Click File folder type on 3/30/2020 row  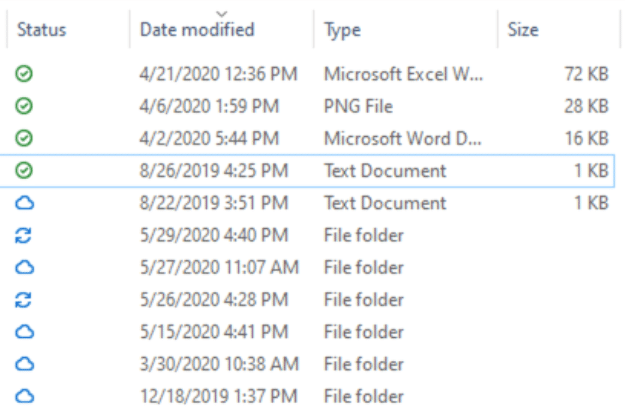tap(364, 365)
